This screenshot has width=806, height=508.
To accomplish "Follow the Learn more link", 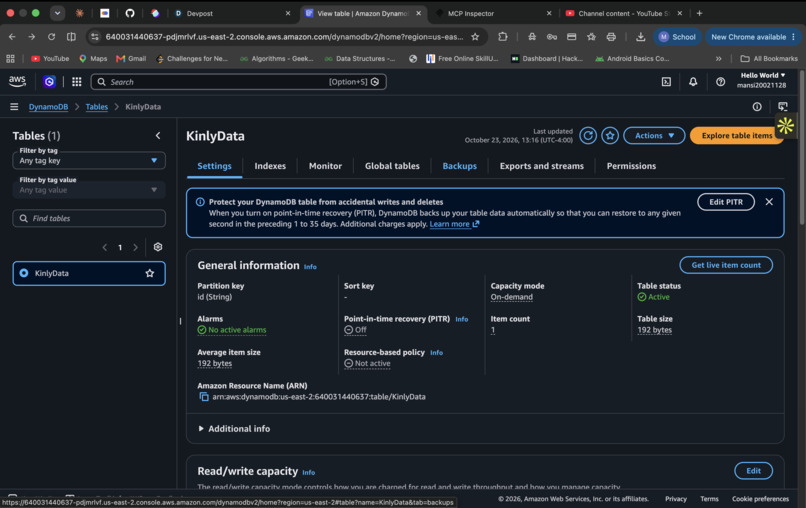I will click(454, 224).
